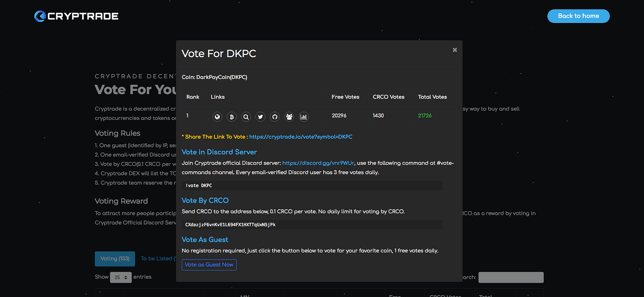
Task: Select the !vote DKPC command box
Action: point(312,186)
